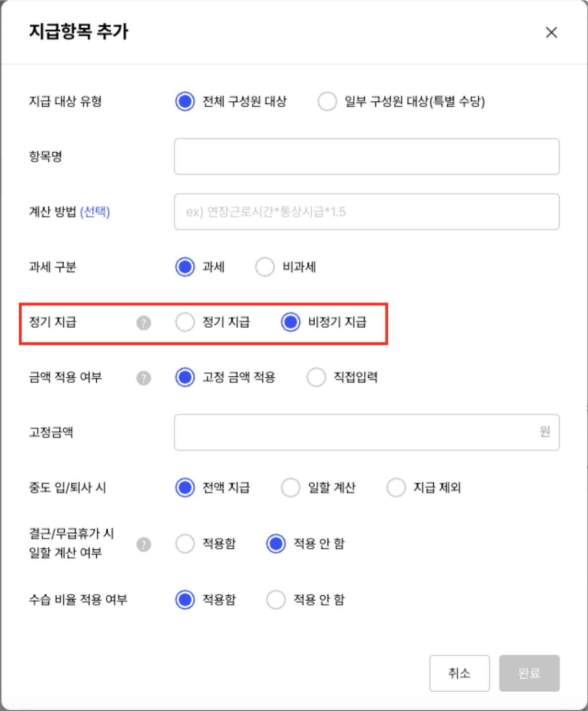
Task: Select 적용 안 함 for 수습 비율
Action: [x=276, y=600]
